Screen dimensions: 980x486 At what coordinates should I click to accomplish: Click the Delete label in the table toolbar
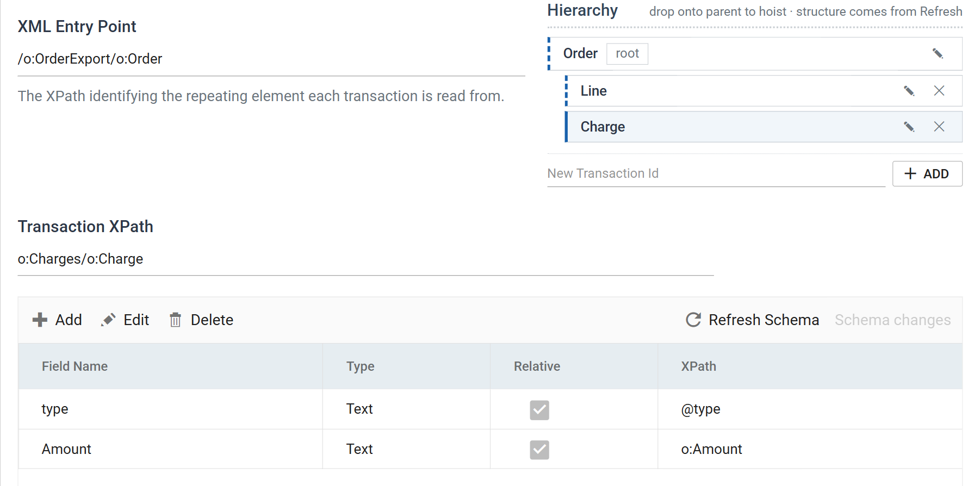[212, 320]
